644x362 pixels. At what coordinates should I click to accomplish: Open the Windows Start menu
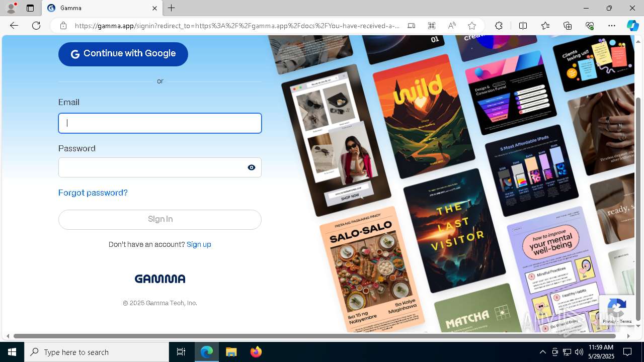coord(12,352)
